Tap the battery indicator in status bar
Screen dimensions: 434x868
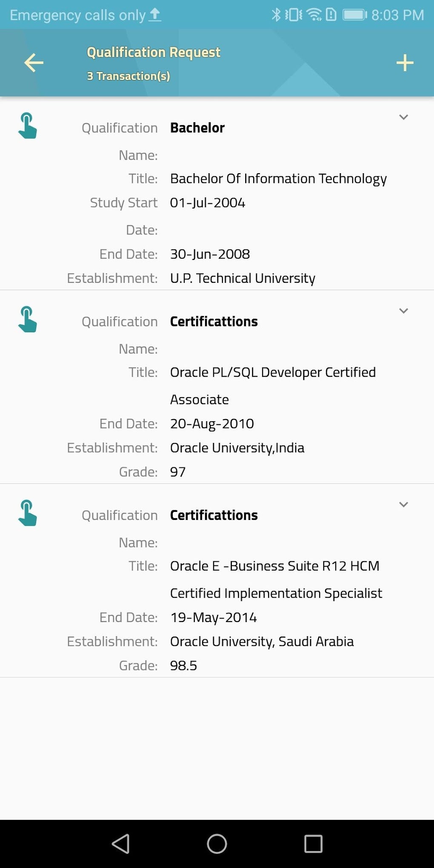click(354, 15)
